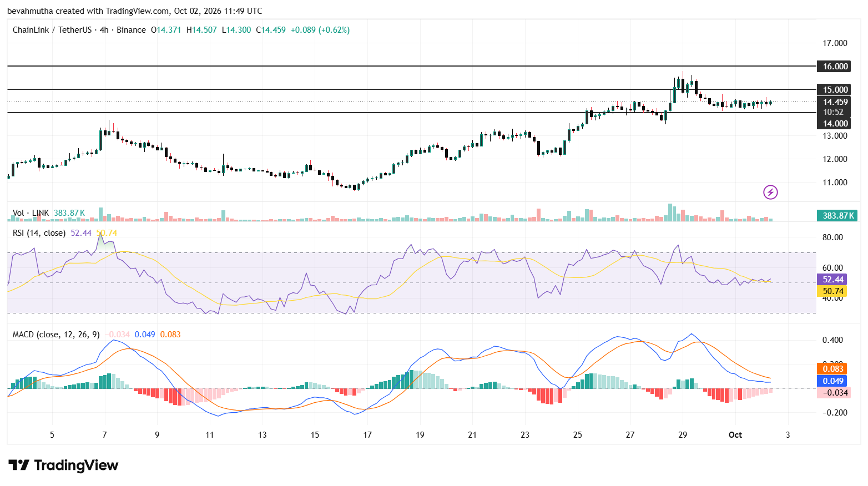Click the 80.00 RSI scale label

832,237
